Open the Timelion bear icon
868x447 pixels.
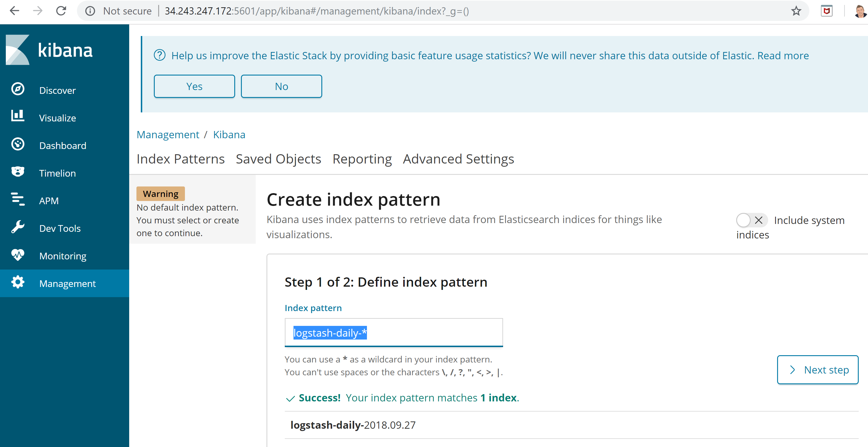click(17, 172)
